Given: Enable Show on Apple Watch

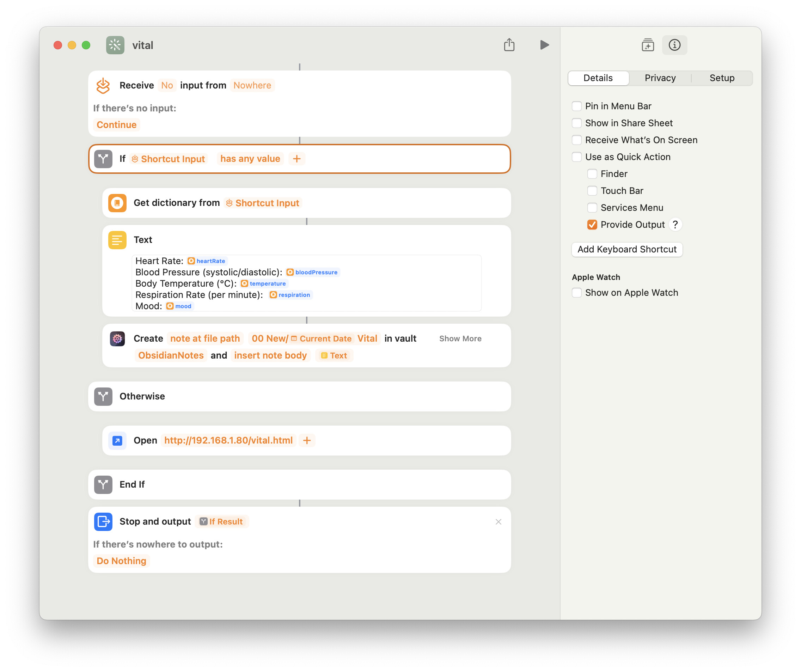Looking at the screenshot, I should [577, 293].
